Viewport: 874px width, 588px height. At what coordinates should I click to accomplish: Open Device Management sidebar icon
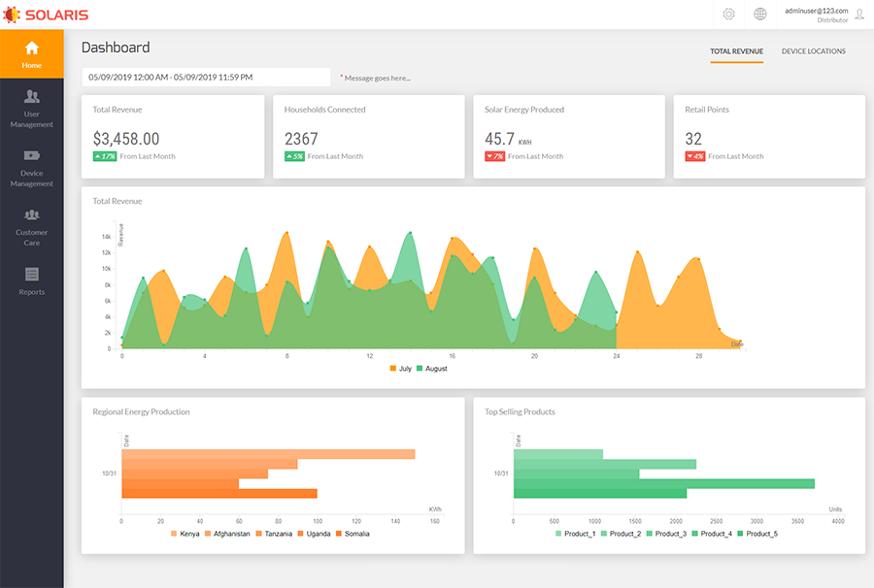(x=32, y=155)
